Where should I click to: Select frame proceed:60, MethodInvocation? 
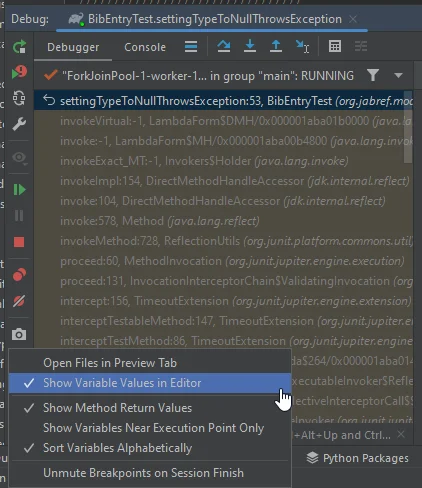(x=223, y=261)
